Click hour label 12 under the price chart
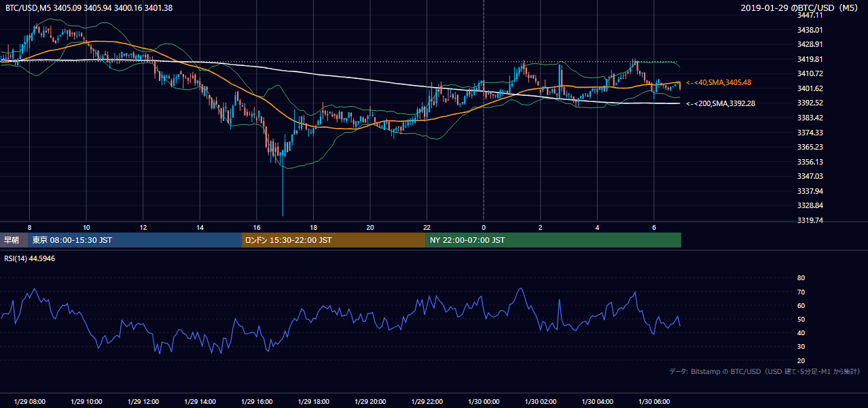The image size is (868, 408). [x=143, y=227]
